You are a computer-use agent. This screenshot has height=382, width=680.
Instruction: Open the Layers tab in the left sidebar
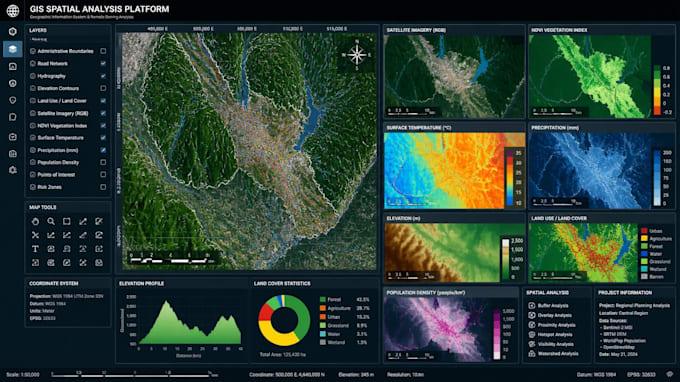(x=13, y=49)
